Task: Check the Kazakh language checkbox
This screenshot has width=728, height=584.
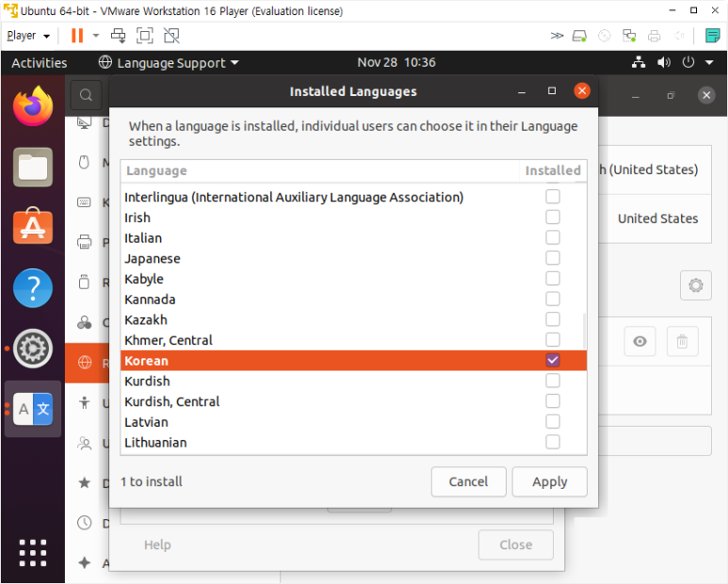Action: (553, 319)
